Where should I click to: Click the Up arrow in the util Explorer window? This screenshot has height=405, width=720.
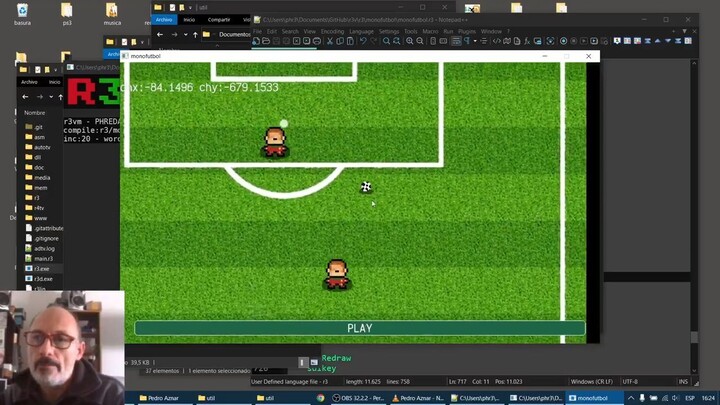point(195,34)
